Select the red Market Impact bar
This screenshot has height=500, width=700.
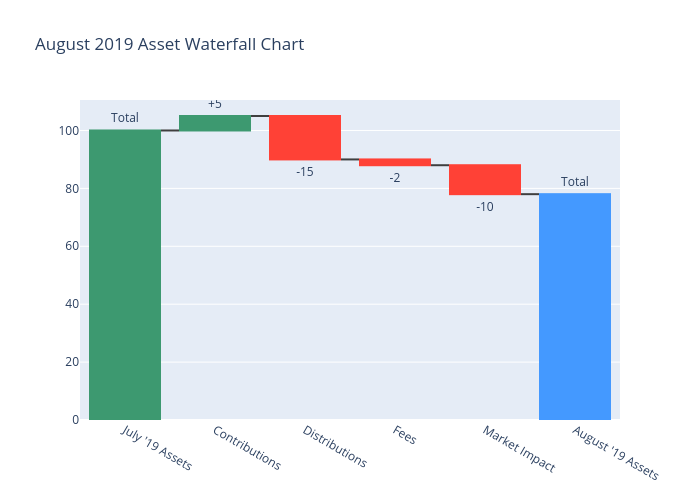point(485,180)
